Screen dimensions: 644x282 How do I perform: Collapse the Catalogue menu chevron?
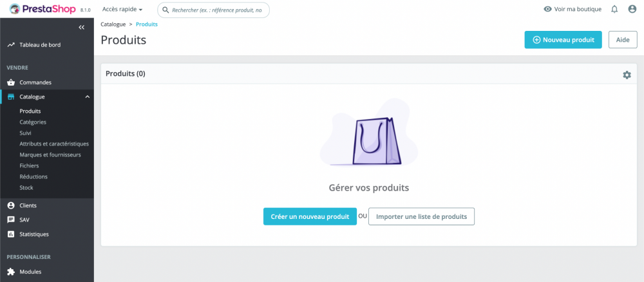87,97
